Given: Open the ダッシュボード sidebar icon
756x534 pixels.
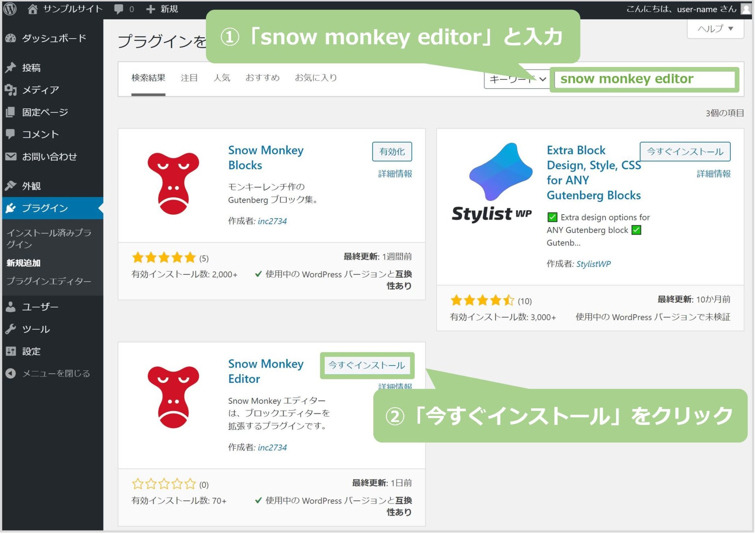Looking at the screenshot, I should pos(11,38).
